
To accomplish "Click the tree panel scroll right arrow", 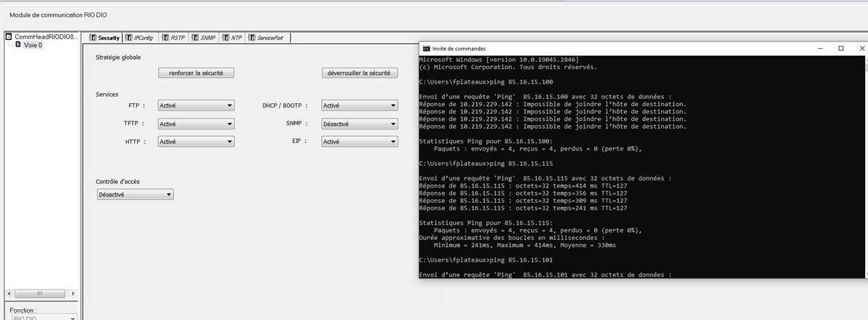I will (73, 294).
